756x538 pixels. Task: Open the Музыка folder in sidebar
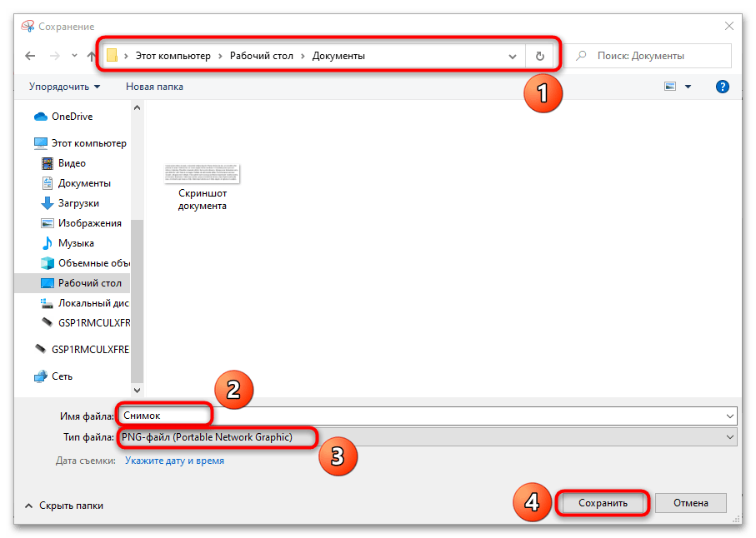pyautogui.click(x=75, y=243)
